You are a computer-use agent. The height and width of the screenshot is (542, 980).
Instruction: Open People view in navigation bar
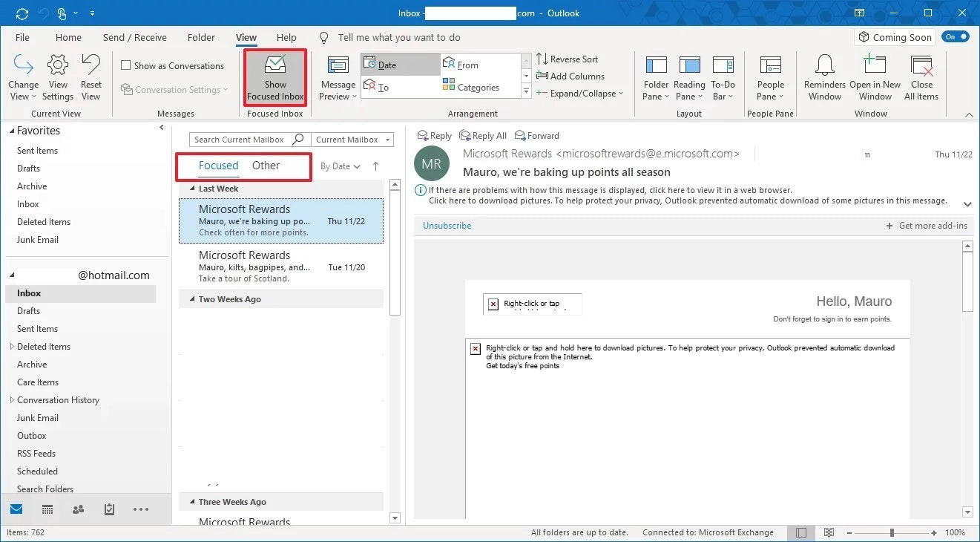coord(78,509)
